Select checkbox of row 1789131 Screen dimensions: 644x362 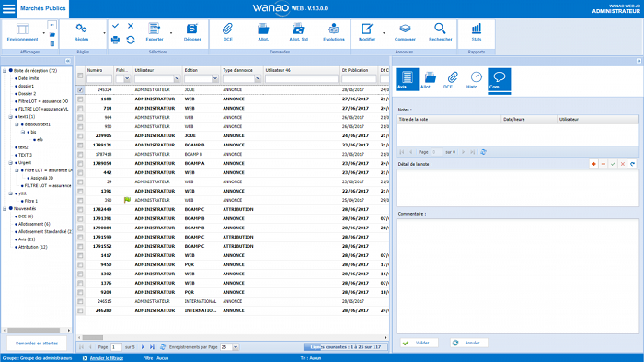point(80,145)
